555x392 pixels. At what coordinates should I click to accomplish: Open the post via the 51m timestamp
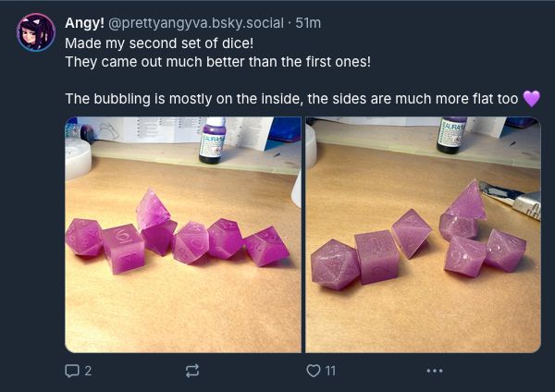click(308, 22)
